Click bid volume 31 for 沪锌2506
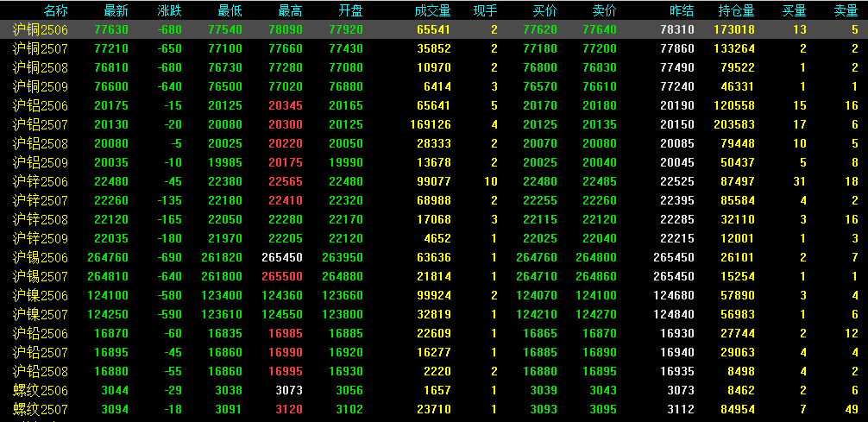The height and width of the screenshot is (422, 868). 800,181
